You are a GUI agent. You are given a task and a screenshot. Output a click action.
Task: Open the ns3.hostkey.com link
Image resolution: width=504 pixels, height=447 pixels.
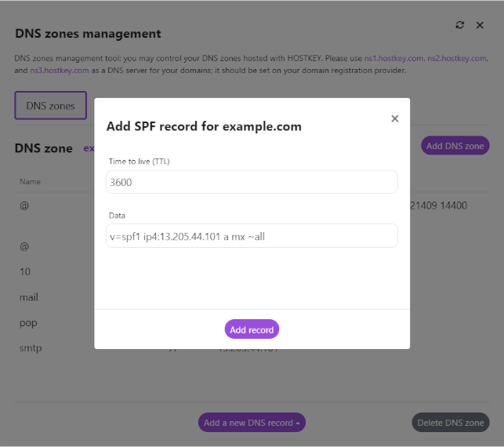(x=60, y=70)
